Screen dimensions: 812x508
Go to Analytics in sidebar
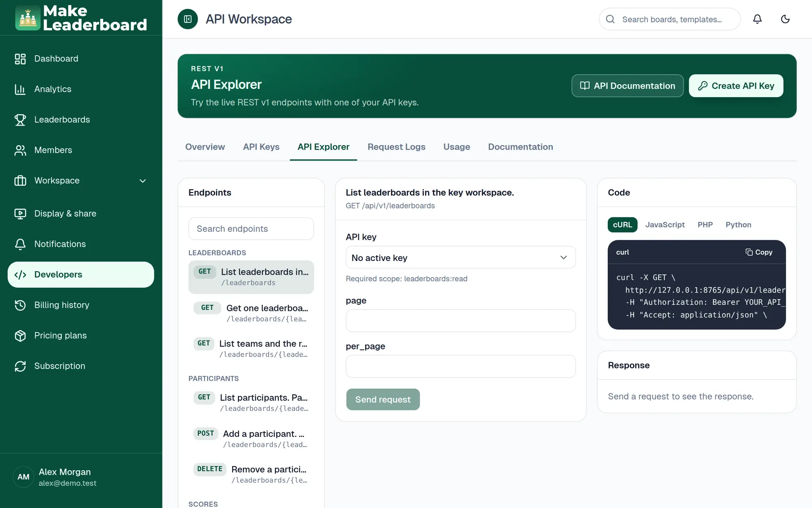(81, 89)
